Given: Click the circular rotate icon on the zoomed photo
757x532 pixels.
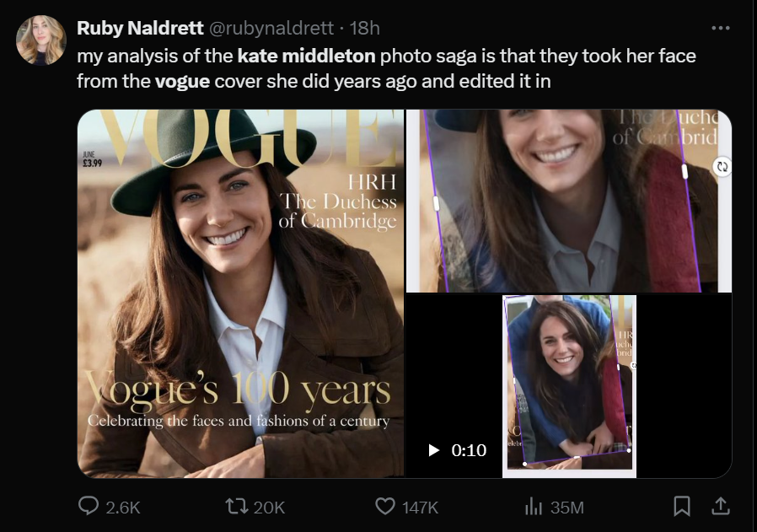Looking at the screenshot, I should (x=722, y=167).
